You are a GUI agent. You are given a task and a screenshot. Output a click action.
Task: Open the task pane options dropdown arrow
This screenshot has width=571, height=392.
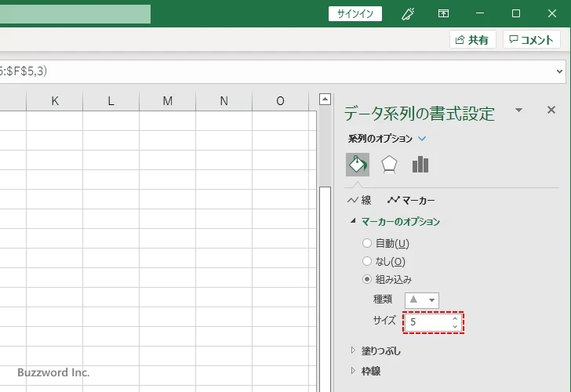519,110
